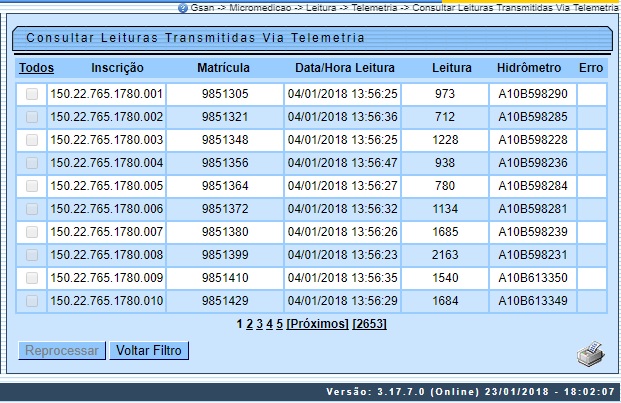
Task: Click the Consultar Leituras Transmitidas Via Telemetria title
Action: (x=195, y=38)
